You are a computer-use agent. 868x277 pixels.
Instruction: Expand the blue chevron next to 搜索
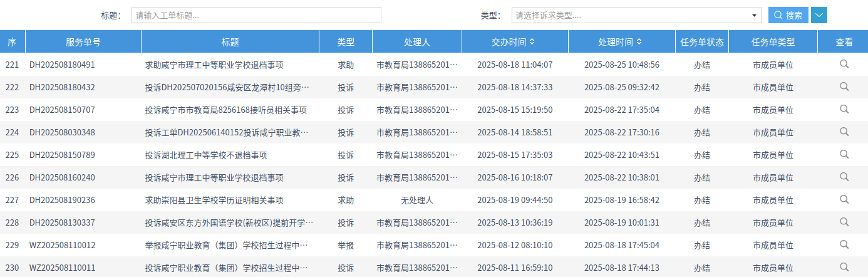tap(819, 15)
